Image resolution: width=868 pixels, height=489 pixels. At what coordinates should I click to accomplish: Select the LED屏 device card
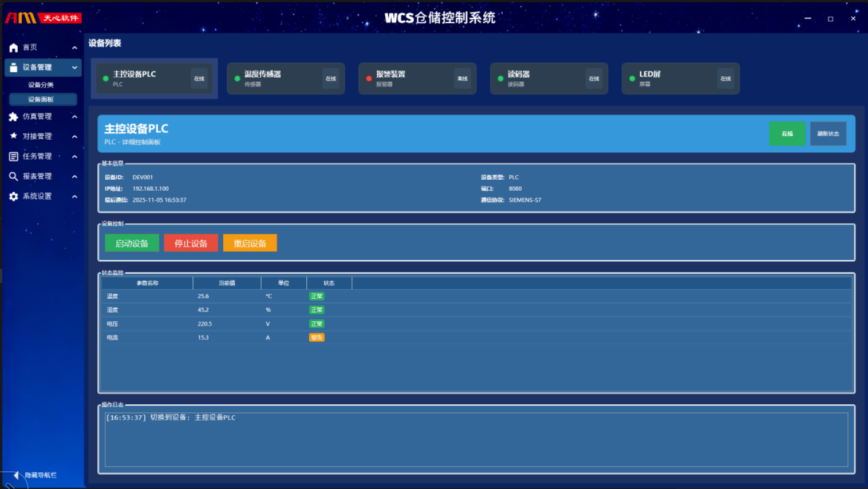tap(681, 78)
